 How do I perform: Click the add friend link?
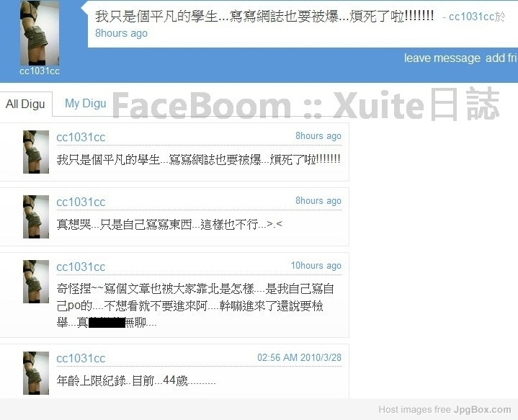tap(501, 58)
